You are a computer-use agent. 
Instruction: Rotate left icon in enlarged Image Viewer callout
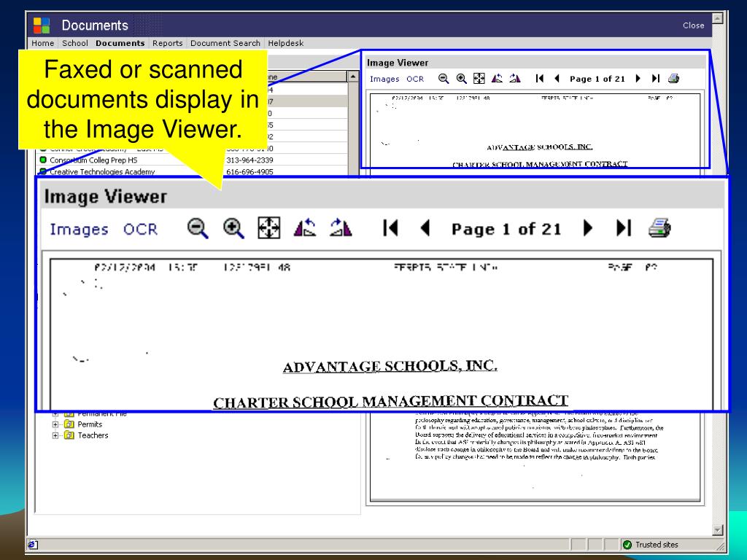pyautogui.click(x=305, y=227)
